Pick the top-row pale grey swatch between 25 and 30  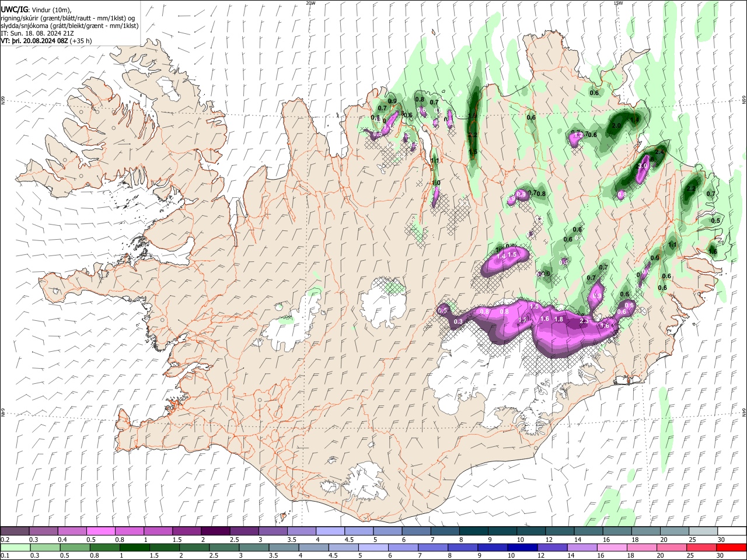(x=704, y=531)
